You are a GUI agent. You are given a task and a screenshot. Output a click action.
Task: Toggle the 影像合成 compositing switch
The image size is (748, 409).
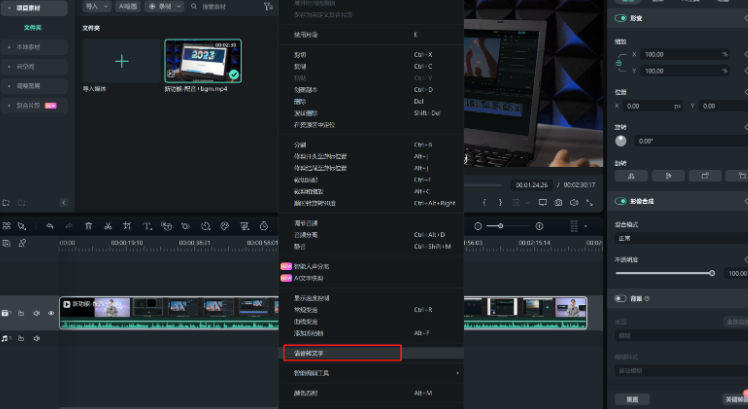click(x=622, y=200)
